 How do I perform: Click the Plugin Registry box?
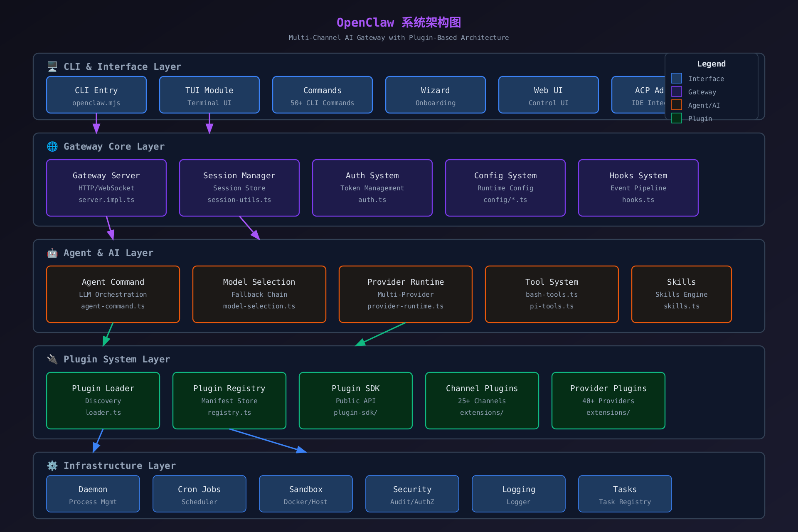click(229, 401)
